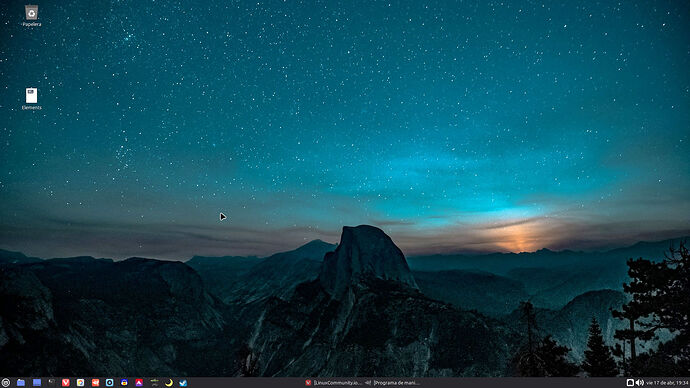Open the Thunderbird mail launcher
This screenshot has width=690, height=388.
pyautogui.click(x=124, y=383)
